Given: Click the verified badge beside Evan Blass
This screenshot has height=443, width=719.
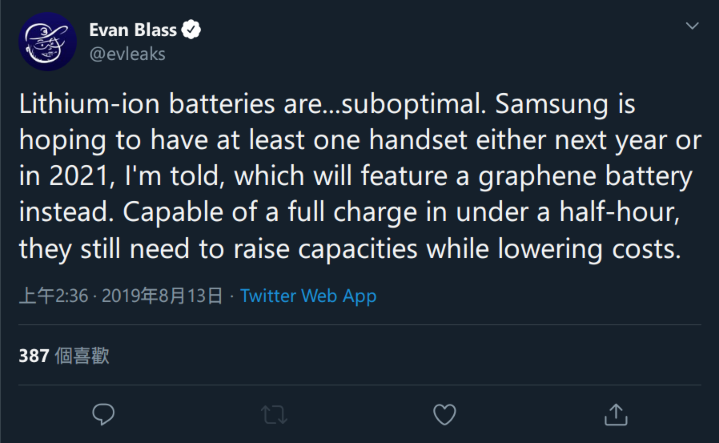Looking at the screenshot, I should point(192,31).
